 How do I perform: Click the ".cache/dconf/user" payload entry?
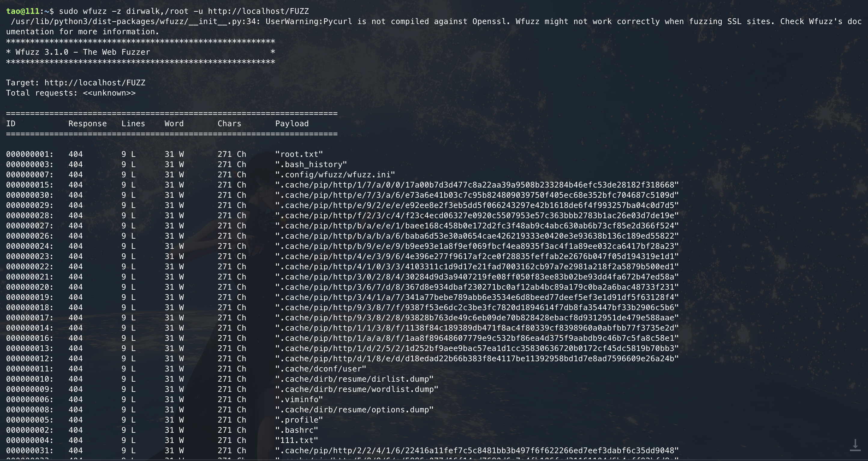click(320, 369)
